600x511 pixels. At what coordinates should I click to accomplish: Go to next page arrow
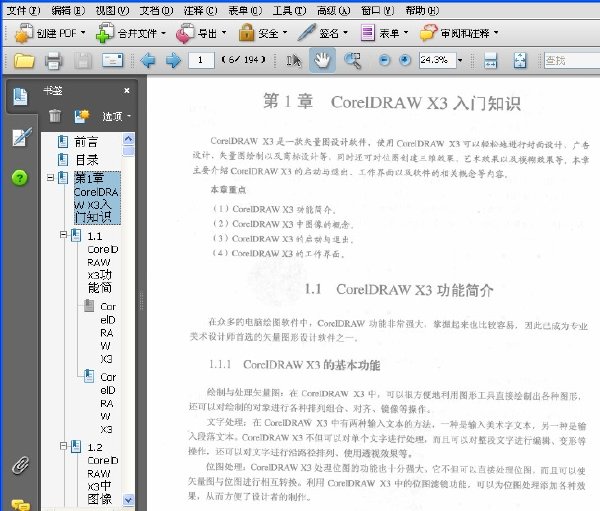[173, 60]
